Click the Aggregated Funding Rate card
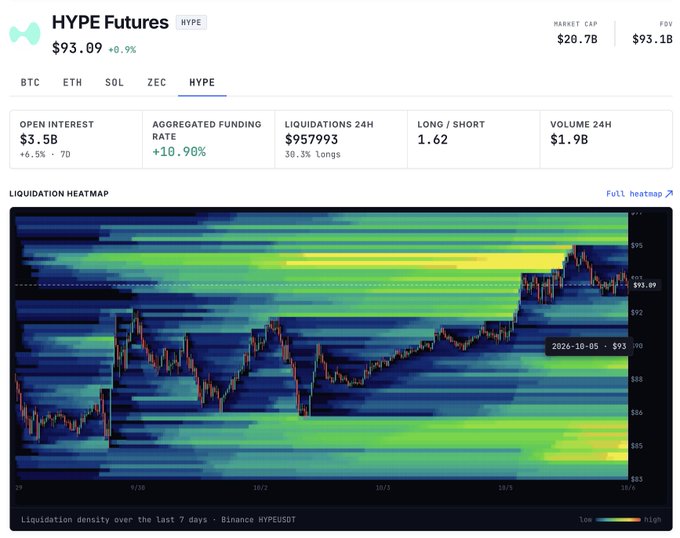Viewport: 680px width, 538px height. (x=209, y=139)
